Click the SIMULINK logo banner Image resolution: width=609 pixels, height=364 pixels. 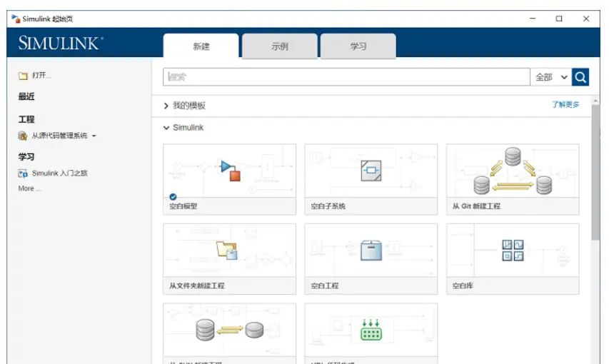61,43
